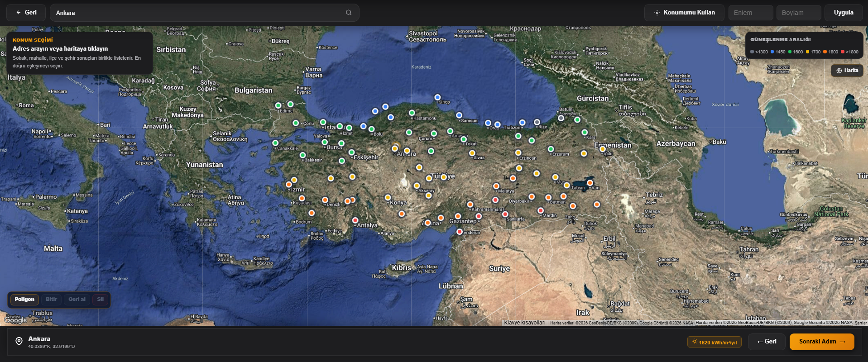Click the blue 1450 legend swatch
The height and width of the screenshot is (362, 868).
772,52
